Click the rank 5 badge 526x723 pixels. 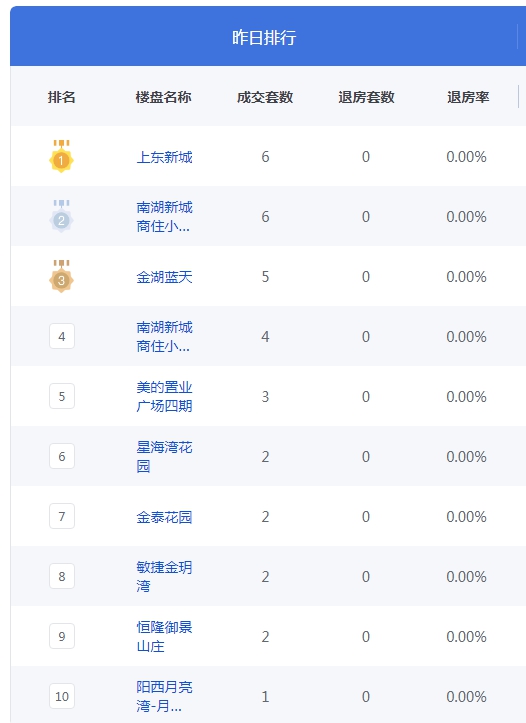pos(62,396)
